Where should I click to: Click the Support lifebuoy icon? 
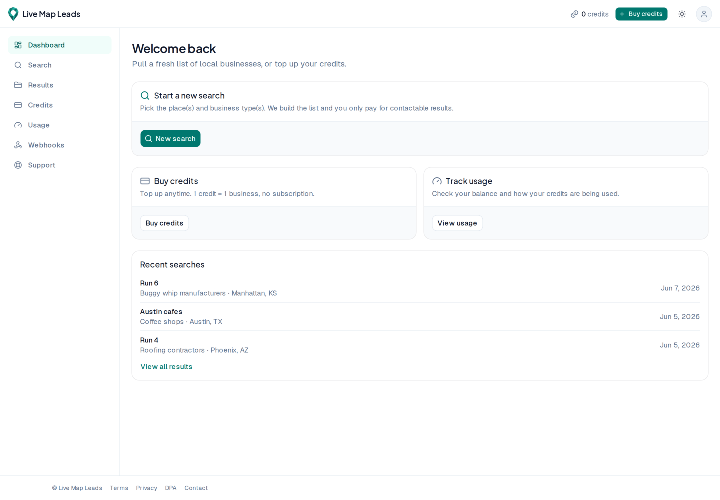(x=18, y=165)
